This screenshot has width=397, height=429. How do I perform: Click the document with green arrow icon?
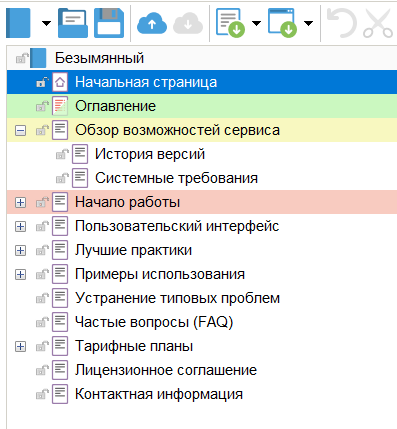click(230, 23)
